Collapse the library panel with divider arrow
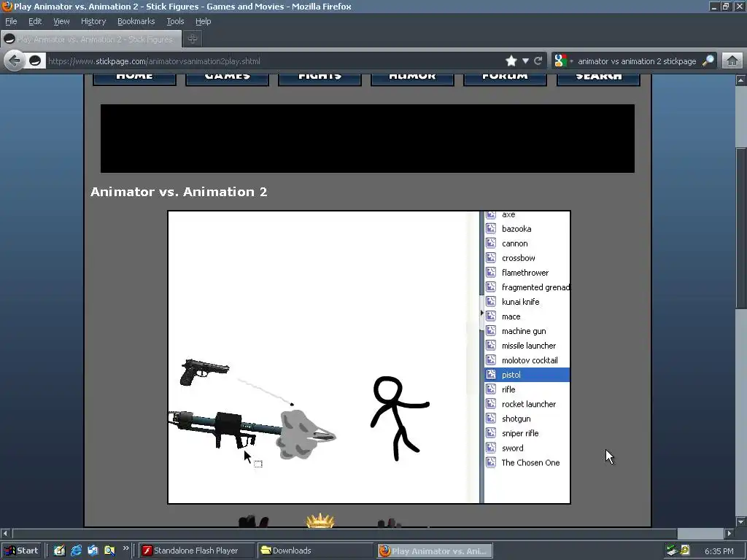 coord(481,313)
